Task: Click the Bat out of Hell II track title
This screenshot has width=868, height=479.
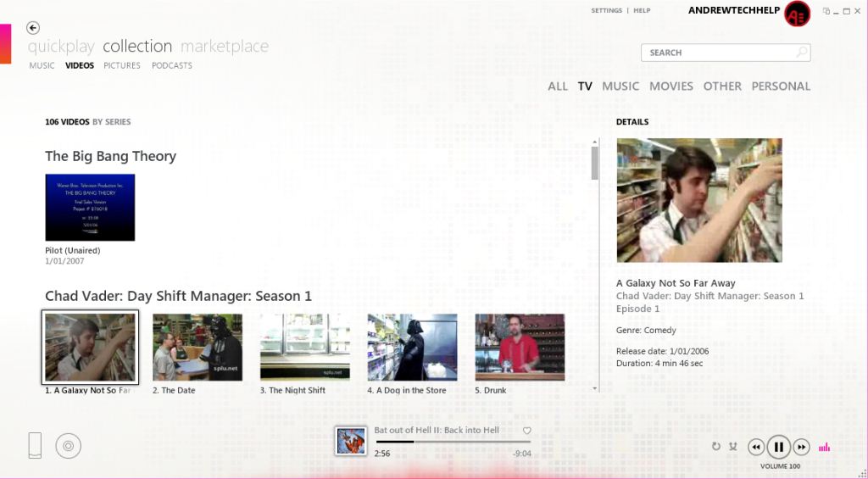Action: click(437, 431)
